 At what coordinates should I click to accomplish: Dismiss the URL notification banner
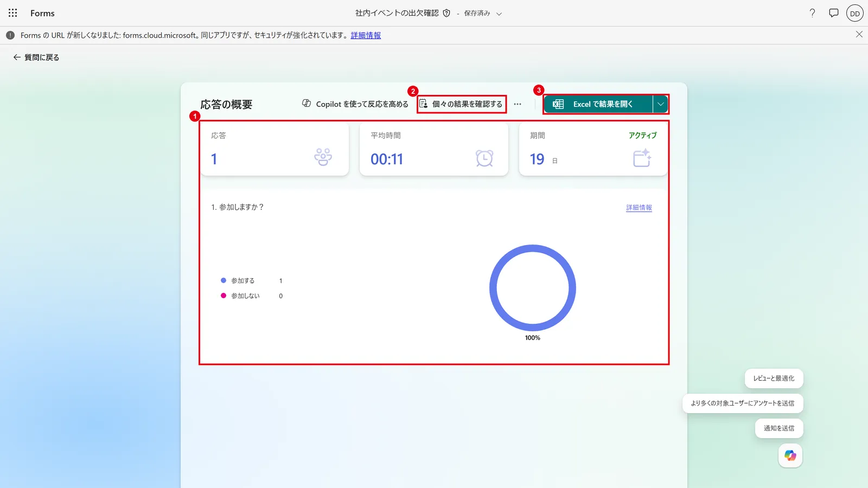click(859, 34)
